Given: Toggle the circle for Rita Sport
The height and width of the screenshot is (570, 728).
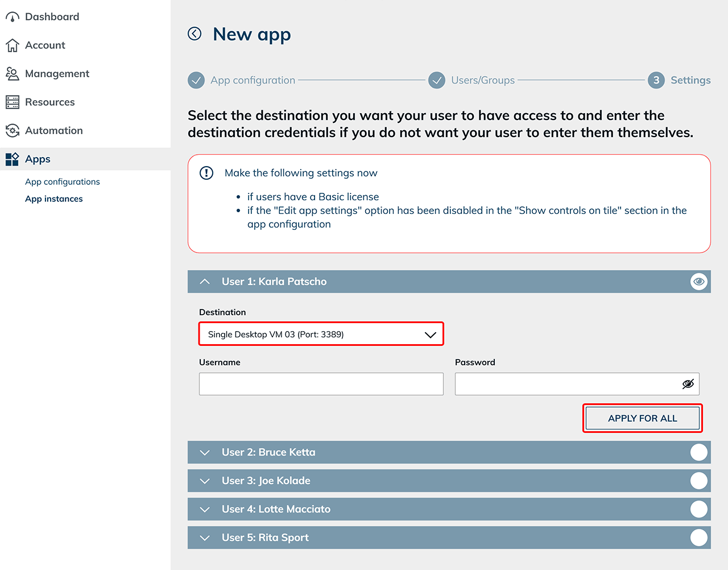Looking at the screenshot, I should coord(698,538).
